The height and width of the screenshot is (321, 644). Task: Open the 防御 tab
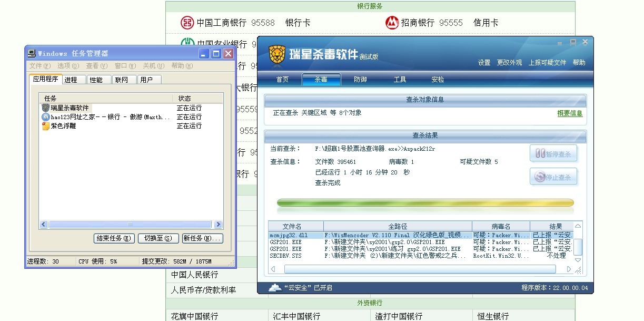pos(361,80)
